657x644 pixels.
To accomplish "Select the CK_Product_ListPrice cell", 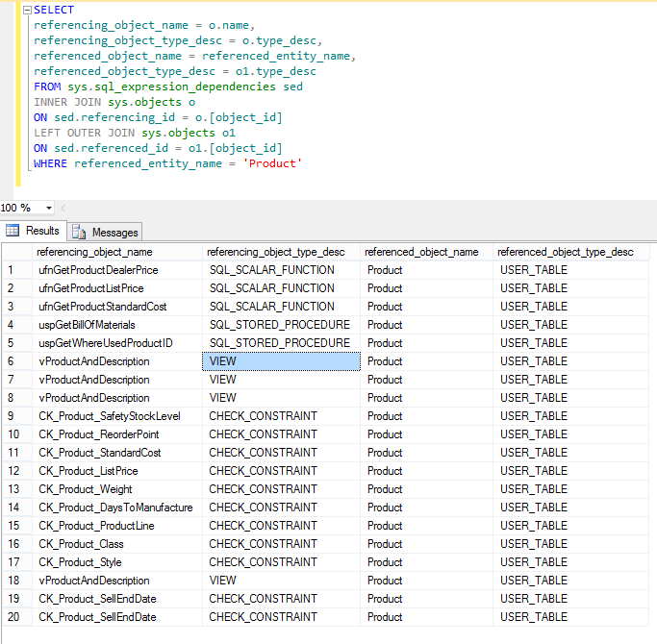I will 117,471.
